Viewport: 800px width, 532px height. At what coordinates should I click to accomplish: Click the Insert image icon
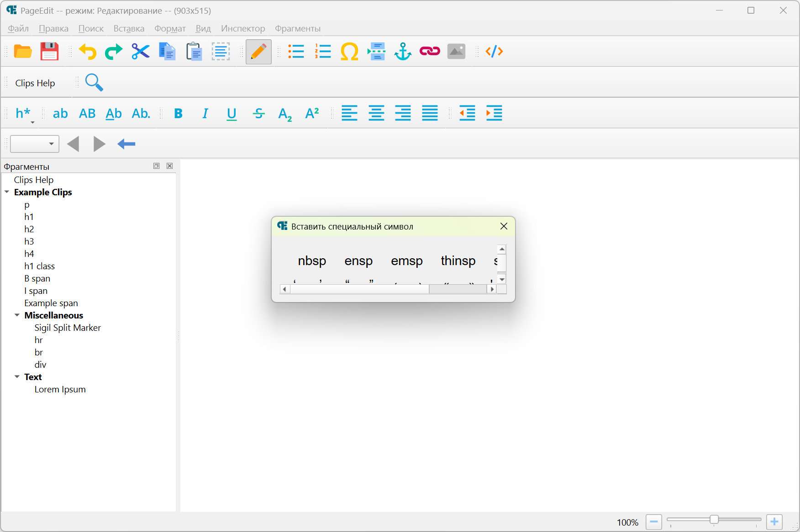456,52
